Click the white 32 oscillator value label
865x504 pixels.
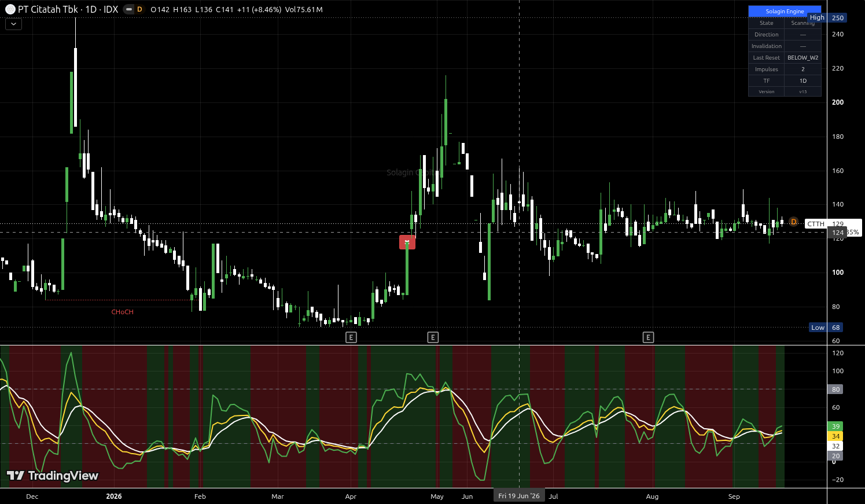(x=835, y=446)
